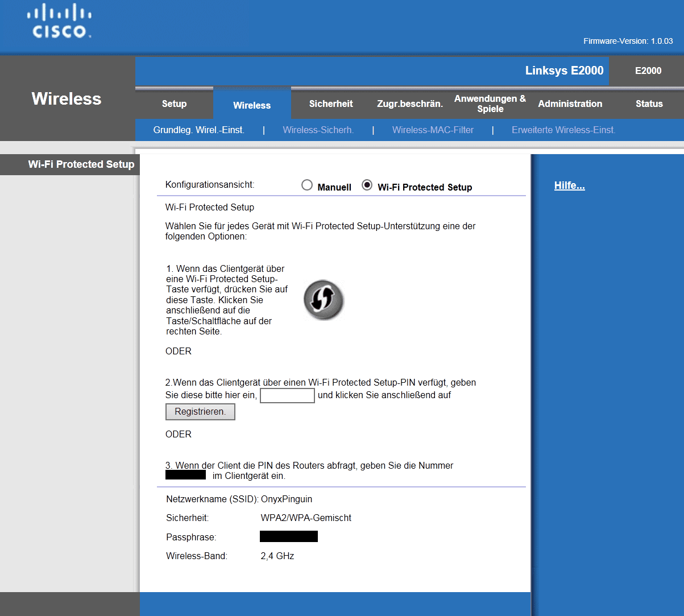Click the Wi-Fi Protected Setup push button icon

[324, 300]
